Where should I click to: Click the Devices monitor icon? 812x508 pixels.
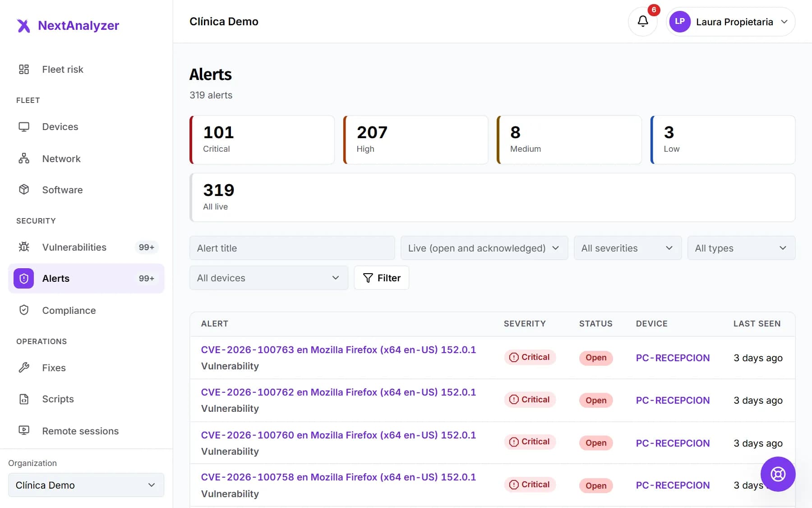point(24,127)
